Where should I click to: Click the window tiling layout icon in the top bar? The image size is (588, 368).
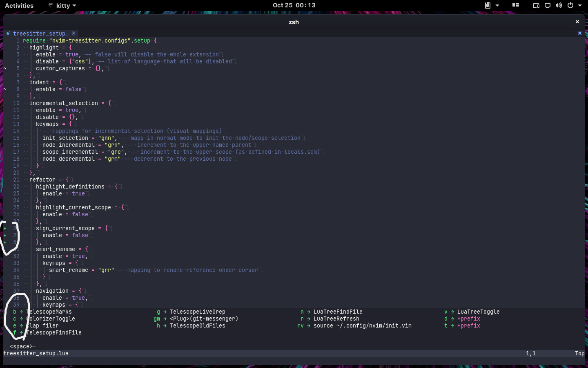click(515, 5)
